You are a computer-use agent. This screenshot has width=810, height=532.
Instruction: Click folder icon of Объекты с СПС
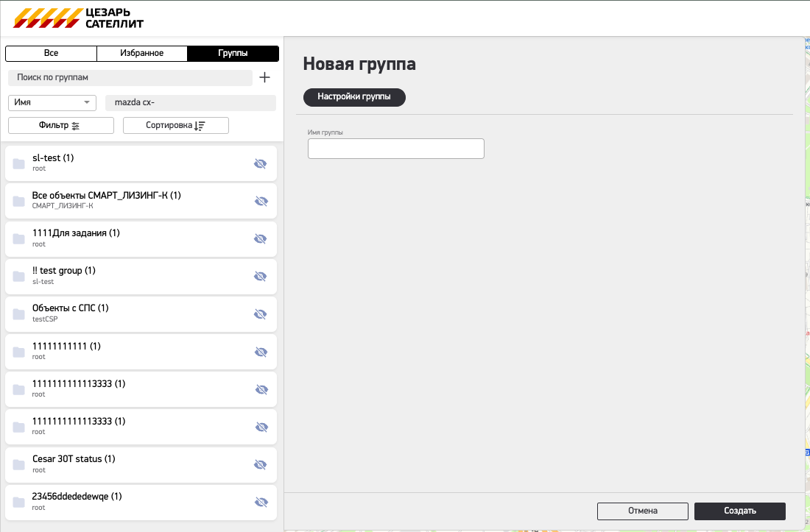(x=19, y=314)
